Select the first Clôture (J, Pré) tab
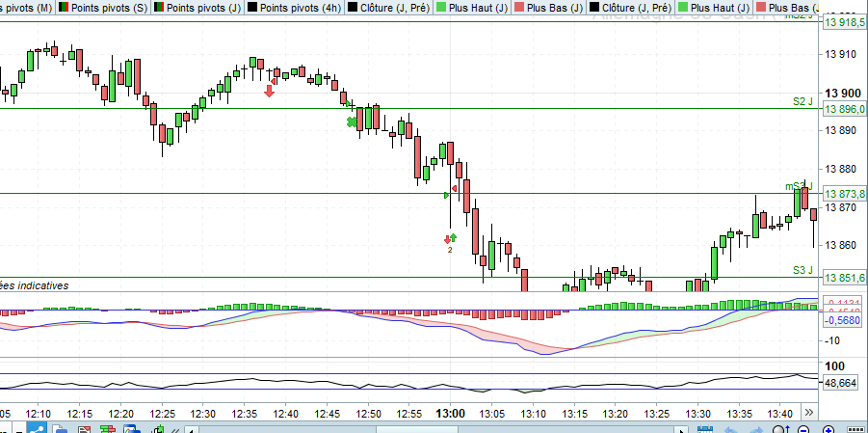 (x=390, y=8)
